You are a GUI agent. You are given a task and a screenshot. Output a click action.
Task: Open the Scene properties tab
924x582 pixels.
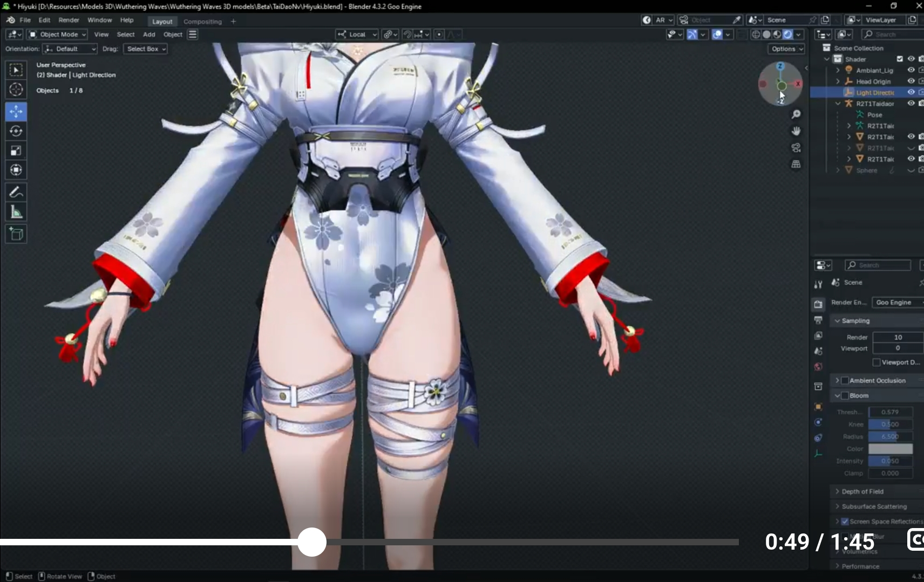[x=818, y=351]
